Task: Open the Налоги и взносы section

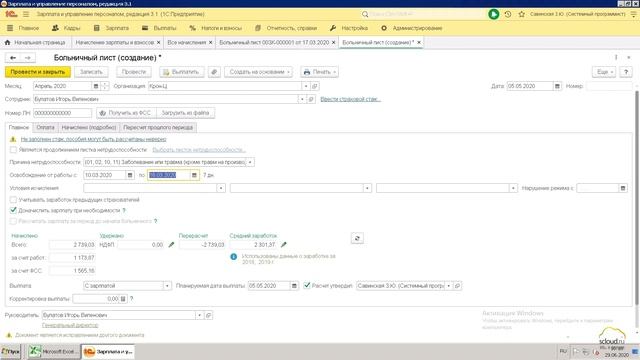Action: pyautogui.click(x=216, y=28)
